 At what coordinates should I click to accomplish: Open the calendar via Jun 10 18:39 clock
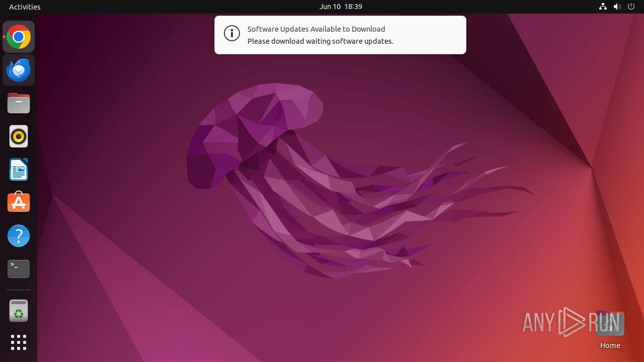(x=341, y=7)
